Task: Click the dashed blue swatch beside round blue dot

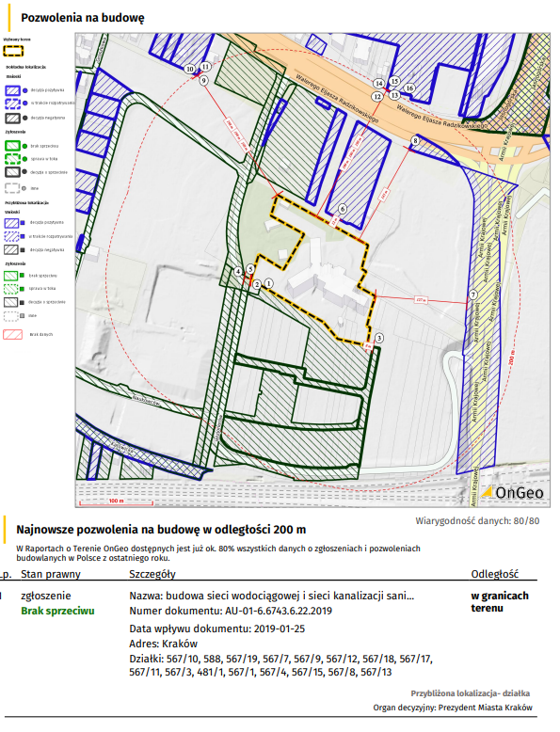Action: click(12, 103)
